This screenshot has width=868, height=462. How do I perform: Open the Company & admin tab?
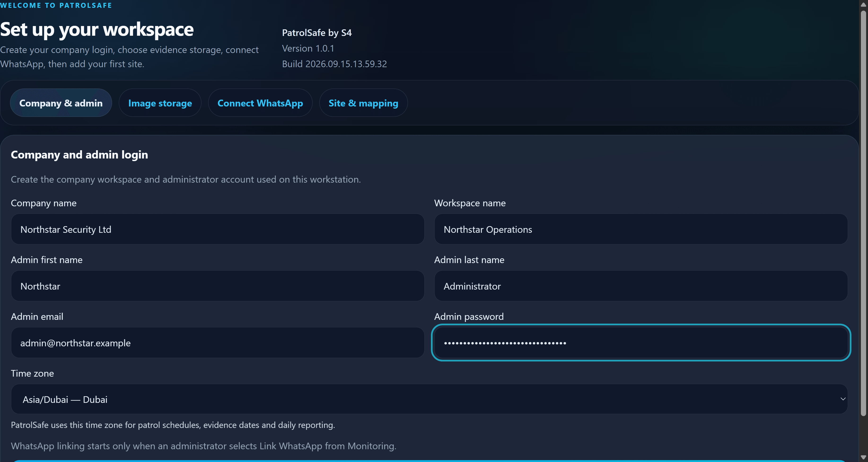61,103
